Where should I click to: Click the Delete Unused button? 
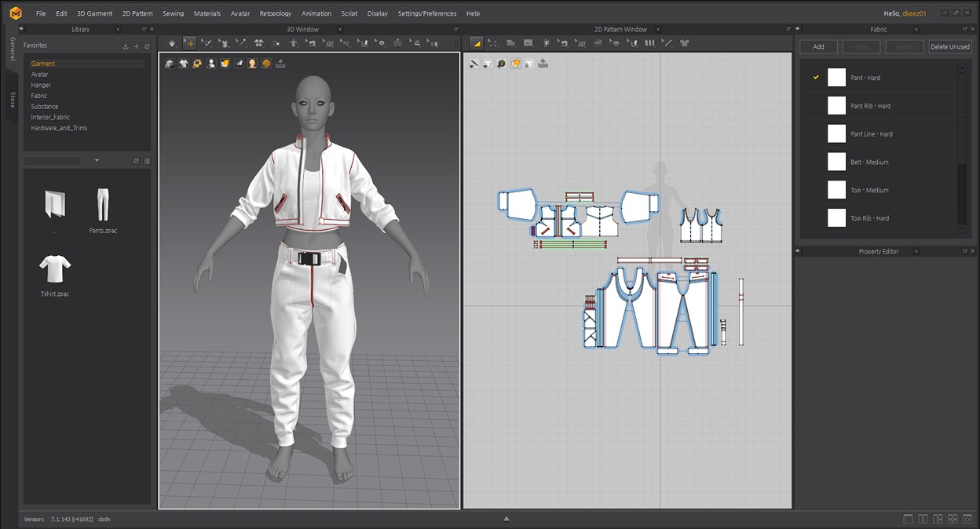click(x=949, y=47)
